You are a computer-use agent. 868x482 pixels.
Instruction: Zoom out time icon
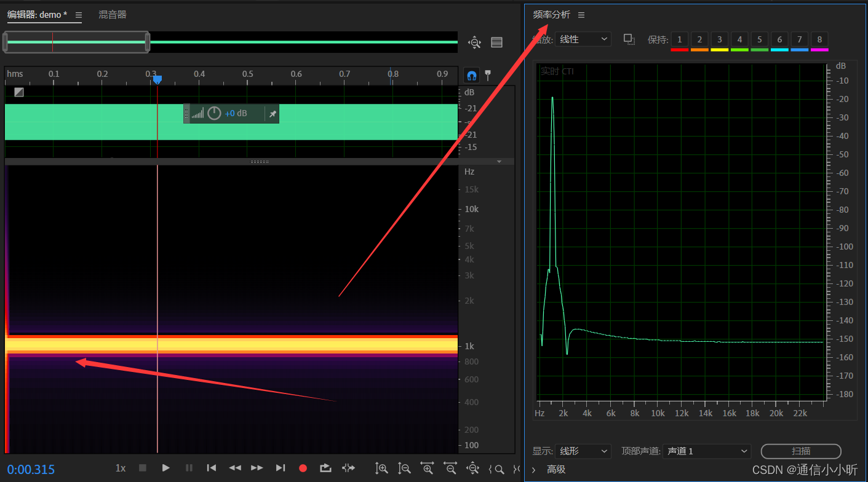[x=450, y=468]
